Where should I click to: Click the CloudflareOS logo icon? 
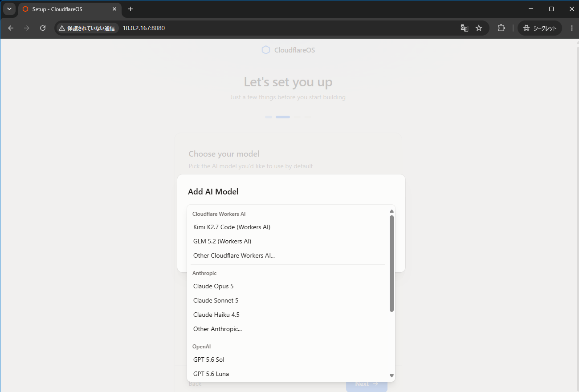coord(266,50)
